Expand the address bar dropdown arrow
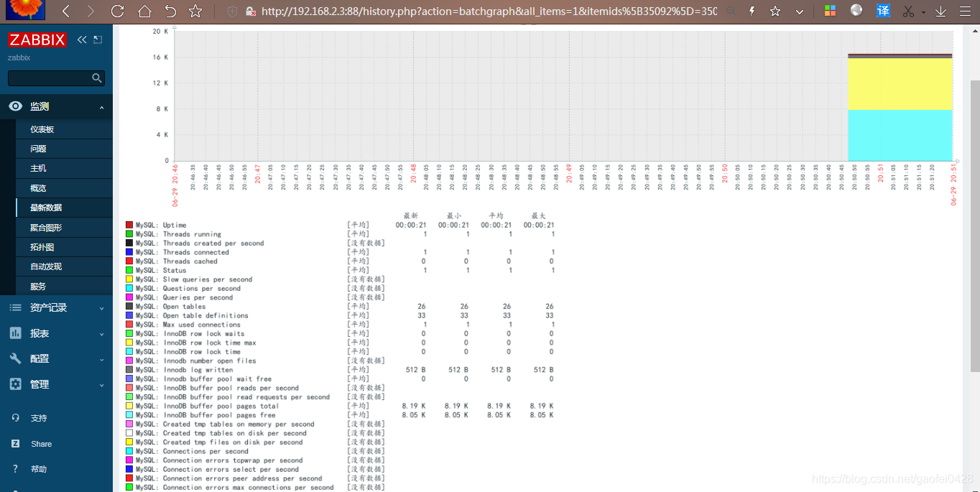The width and height of the screenshot is (980, 492). coord(800,11)
